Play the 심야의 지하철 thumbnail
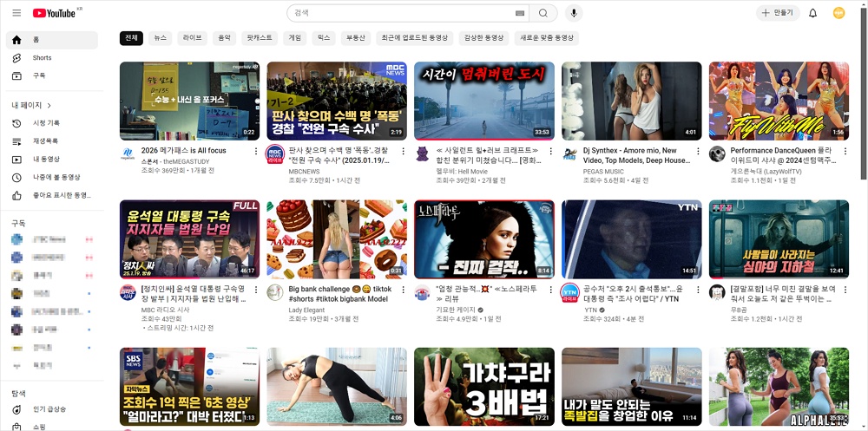The image size is (868, 431). [779, 239]
